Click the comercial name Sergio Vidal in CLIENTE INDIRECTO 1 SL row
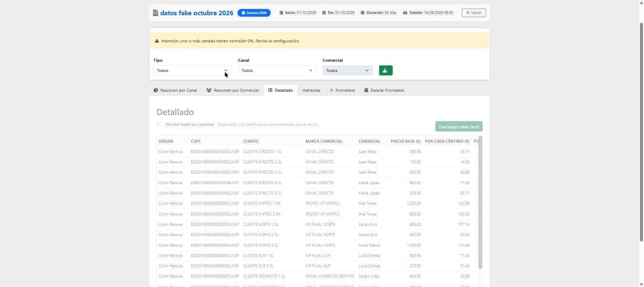644x287 pixels. (x=368, y=276)
